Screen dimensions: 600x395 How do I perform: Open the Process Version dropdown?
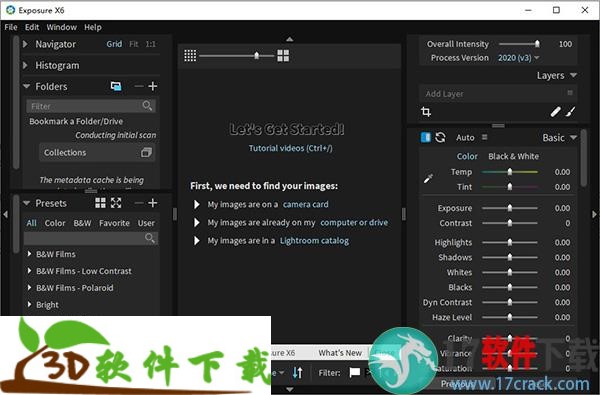point(518,58)
